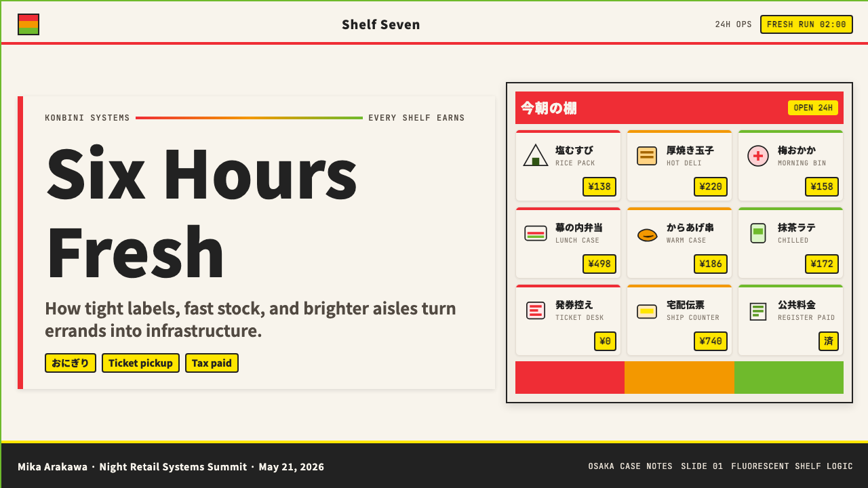The image size is (868, 488).
Task: Click the ¥186 price tag
Action: [x=711, y=264]
